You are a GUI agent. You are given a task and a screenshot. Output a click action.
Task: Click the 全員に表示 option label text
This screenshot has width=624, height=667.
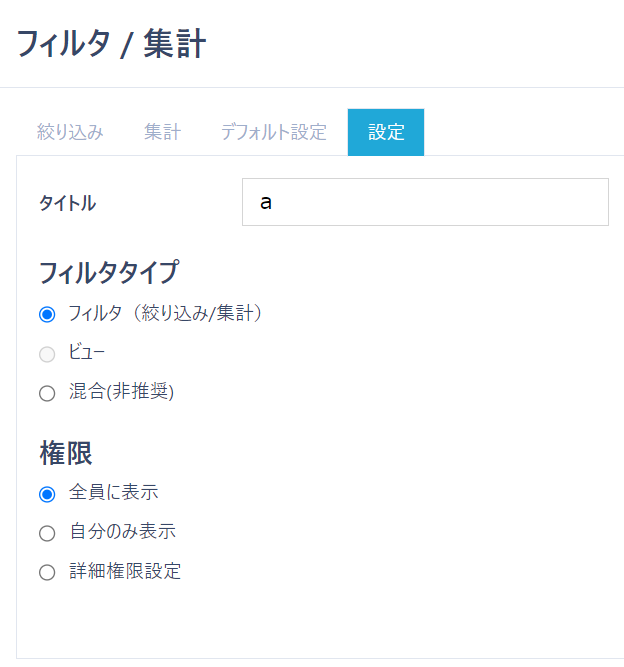click(x=114, y=493)
